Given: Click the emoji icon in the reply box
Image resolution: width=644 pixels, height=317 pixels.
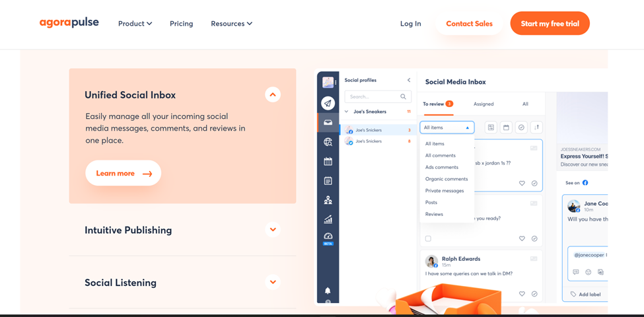Looking at the screenshot, I should [x=588, y=272].
